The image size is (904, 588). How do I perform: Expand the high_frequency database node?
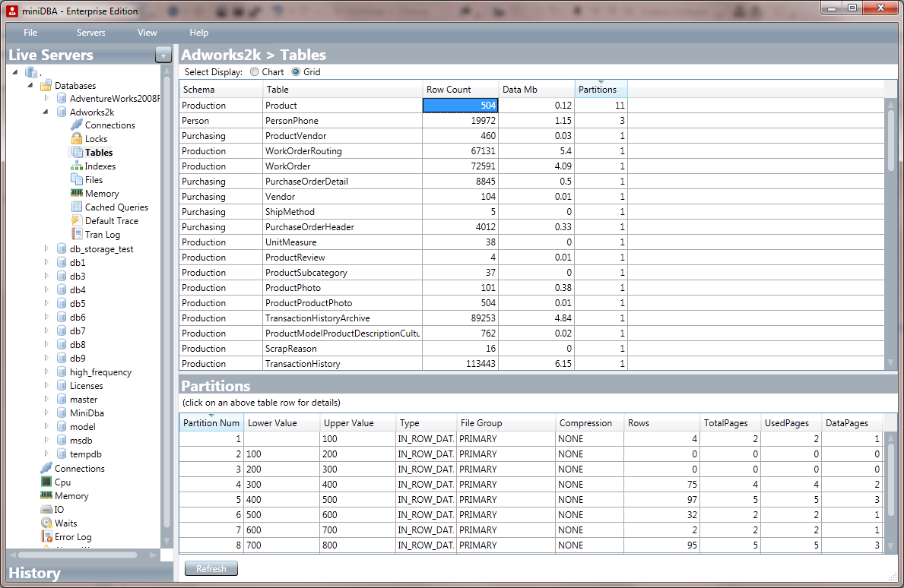click(46, 371)
